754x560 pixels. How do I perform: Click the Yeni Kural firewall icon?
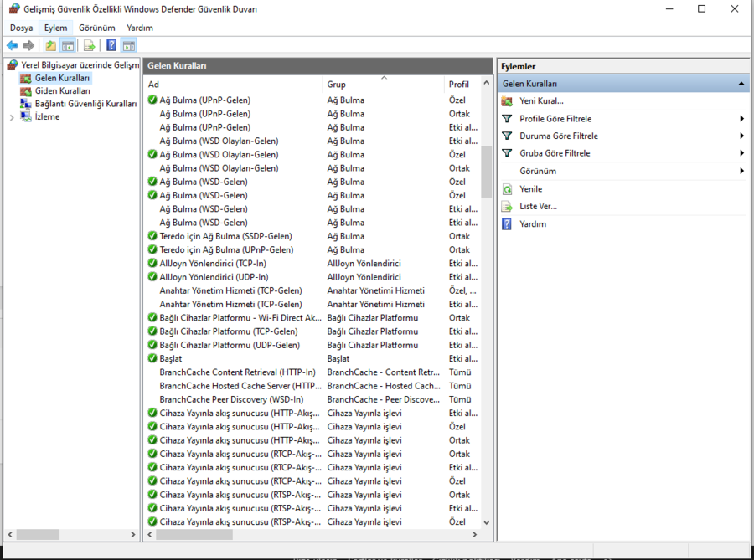point(507,101)
